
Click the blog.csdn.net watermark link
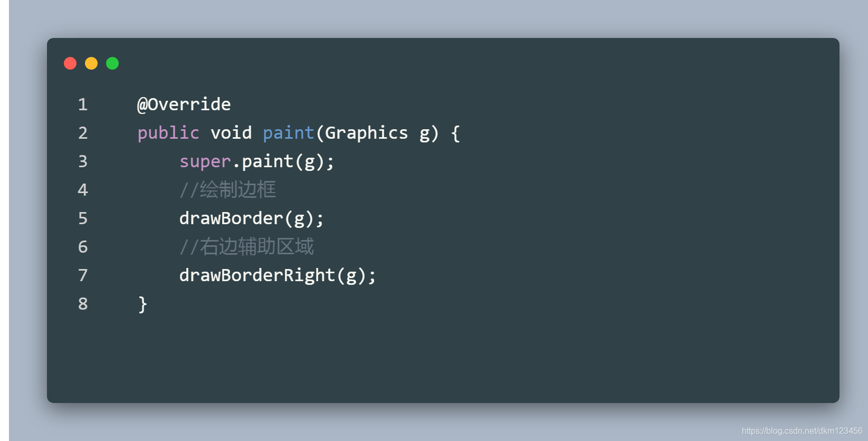tap(802, 431)
